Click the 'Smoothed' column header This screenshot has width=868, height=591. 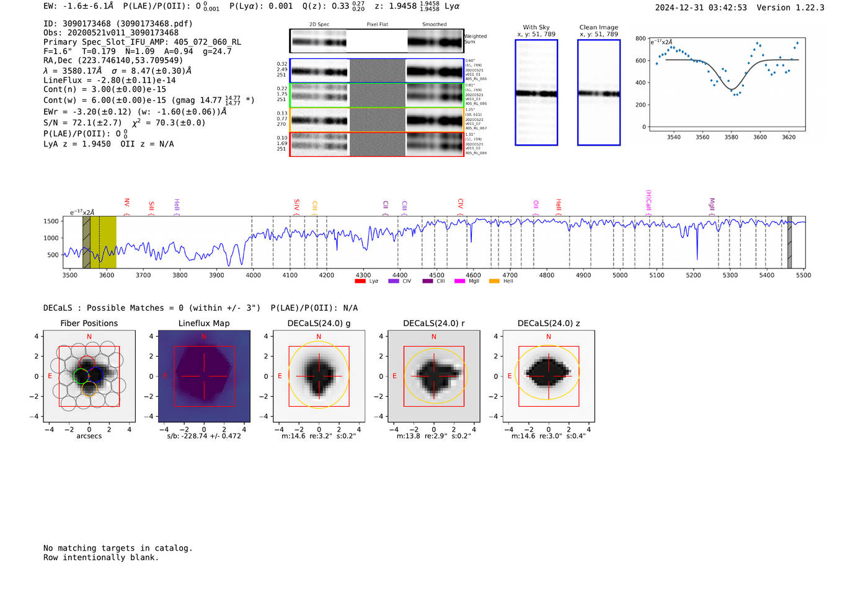tap(434, 24)
